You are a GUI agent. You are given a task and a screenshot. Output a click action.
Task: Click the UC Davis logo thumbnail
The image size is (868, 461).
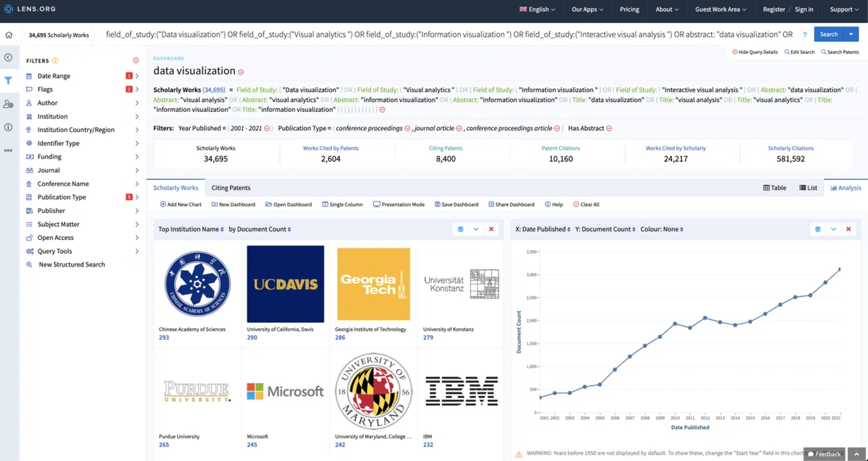click(285, 284)
